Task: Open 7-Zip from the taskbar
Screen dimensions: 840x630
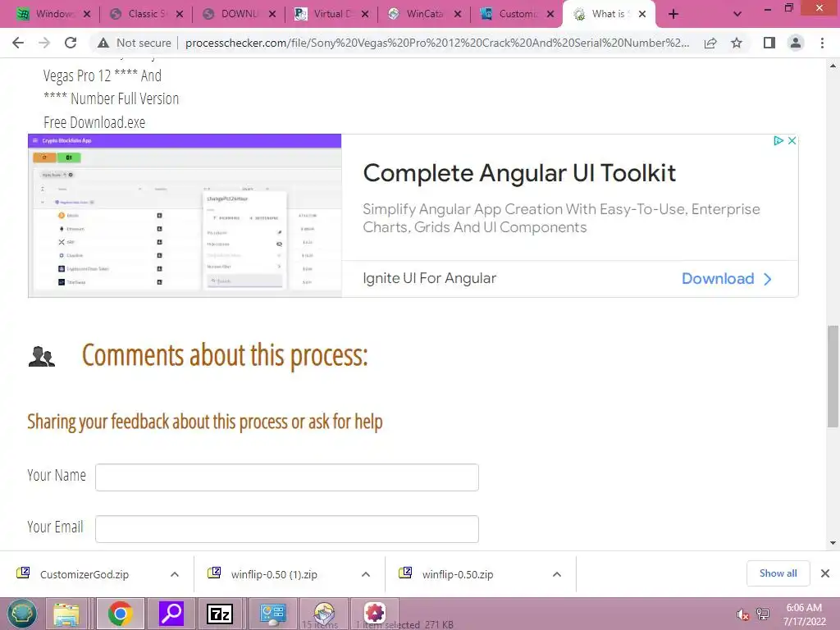Action: [220, 614]
